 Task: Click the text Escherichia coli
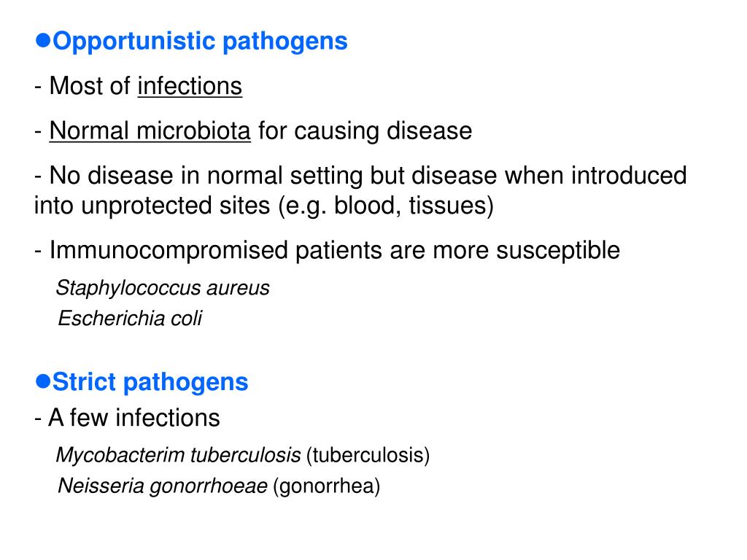tap(130, 319)
